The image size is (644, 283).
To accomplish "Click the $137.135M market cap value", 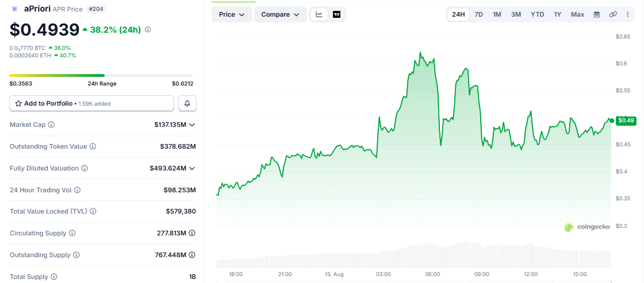I will click(x=170, y=125).
